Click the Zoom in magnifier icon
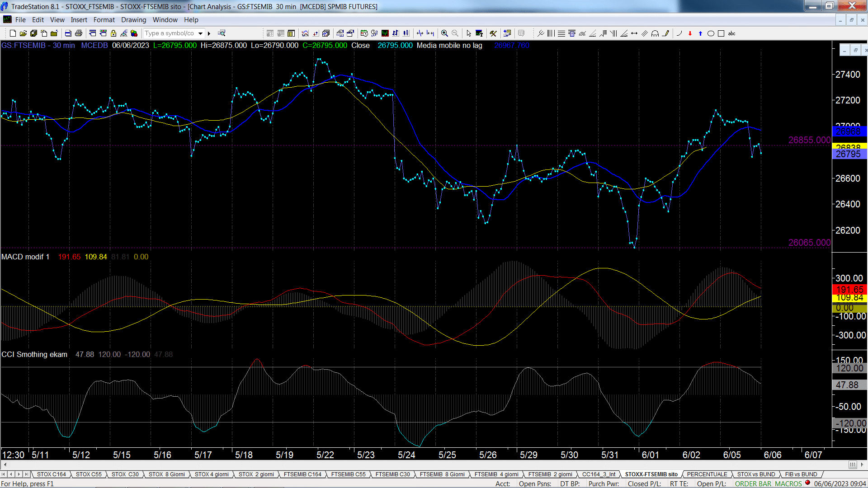 click(444, 33)
